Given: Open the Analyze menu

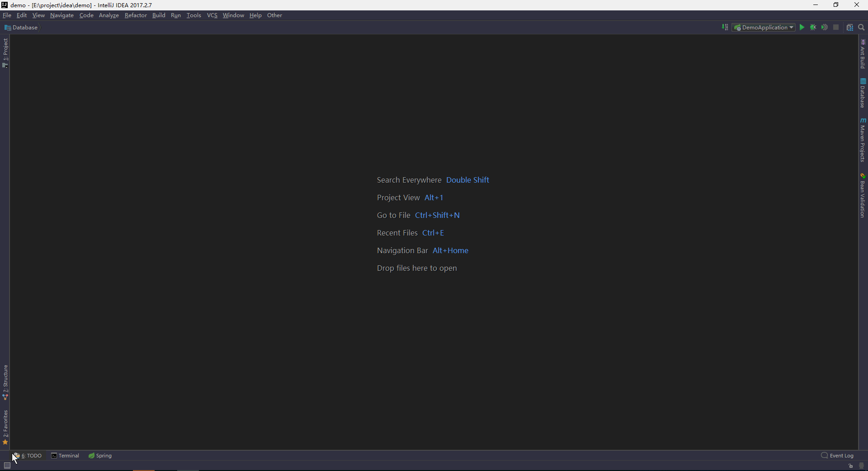Looking at the screenshot, I should [x=109, y=15].
